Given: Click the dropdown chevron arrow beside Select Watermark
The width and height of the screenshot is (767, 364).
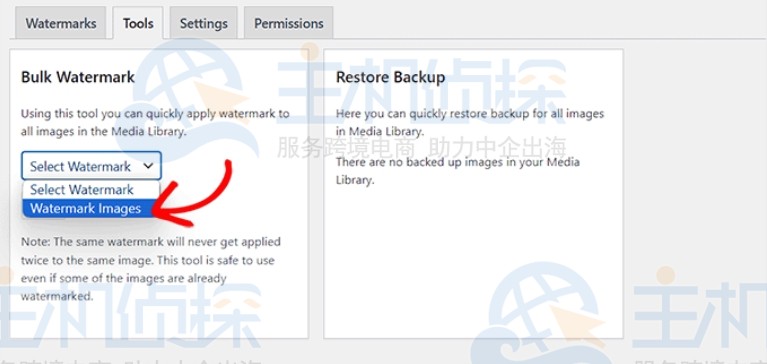Looking at the screenshot, I should click(148, 166).
